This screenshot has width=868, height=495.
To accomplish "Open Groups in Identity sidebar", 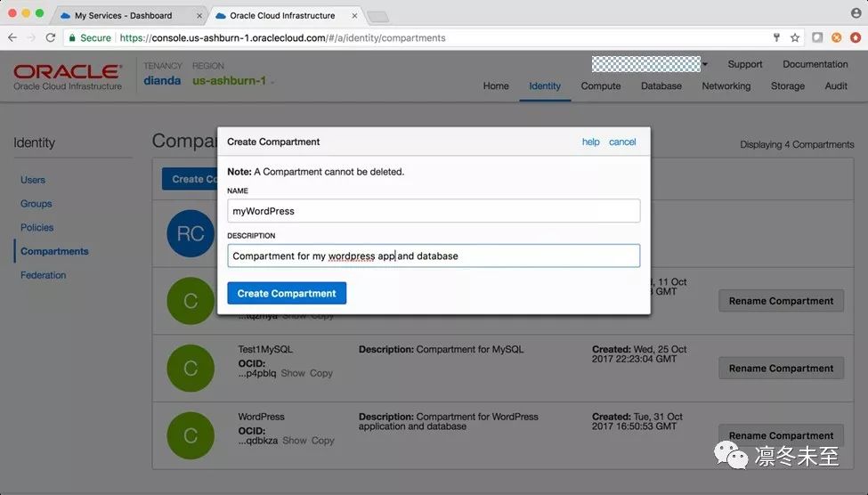I will tap(36, 204).
